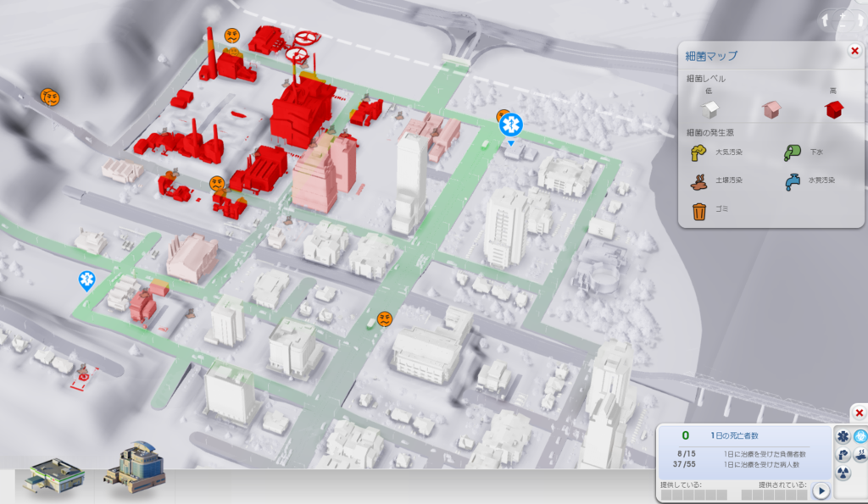Close the 細菌マップ legend panel
Viewport: 868px width, 504px height.
point(854,51)
